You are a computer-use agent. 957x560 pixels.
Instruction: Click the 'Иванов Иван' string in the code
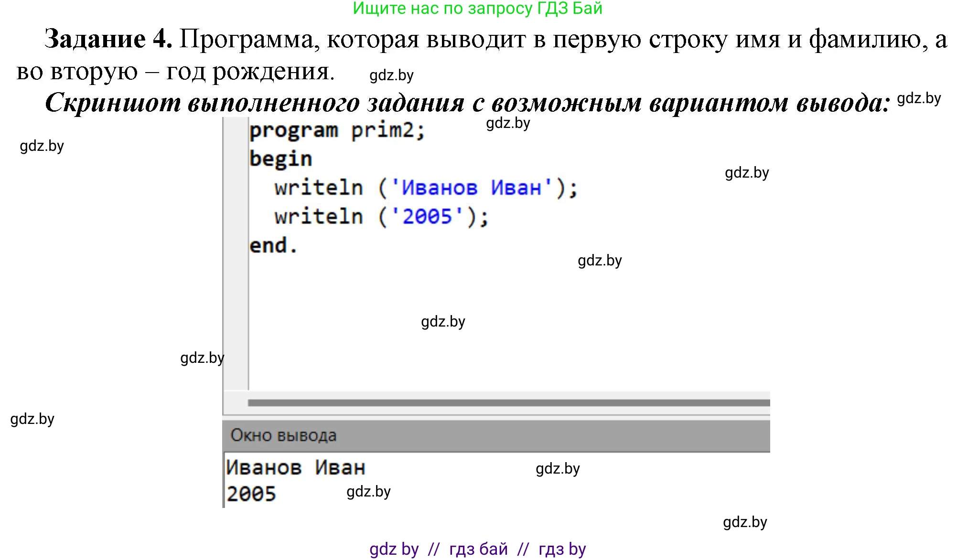(x=472, y=188)
